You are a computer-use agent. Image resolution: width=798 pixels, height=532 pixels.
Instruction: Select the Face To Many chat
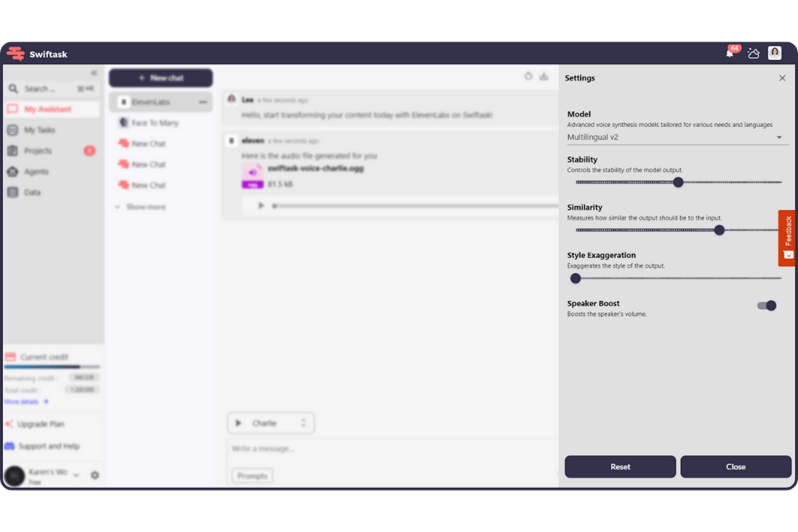click(161, 123)
